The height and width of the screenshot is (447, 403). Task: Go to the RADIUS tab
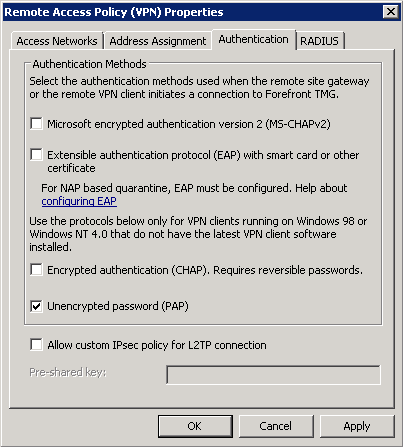pyautogui.click(x=319, y=41)
